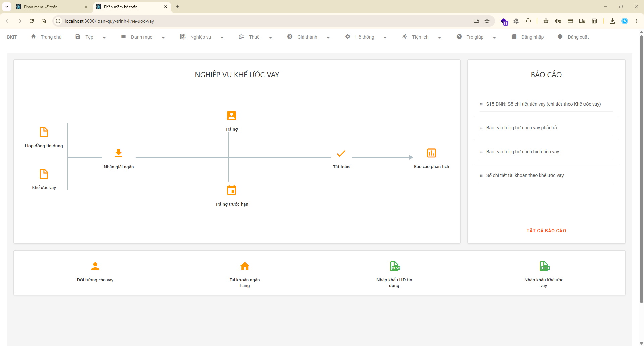
Task: Click the Nhập khẩu Khế ước vay Excel icon
Action: tap(545, 266)
